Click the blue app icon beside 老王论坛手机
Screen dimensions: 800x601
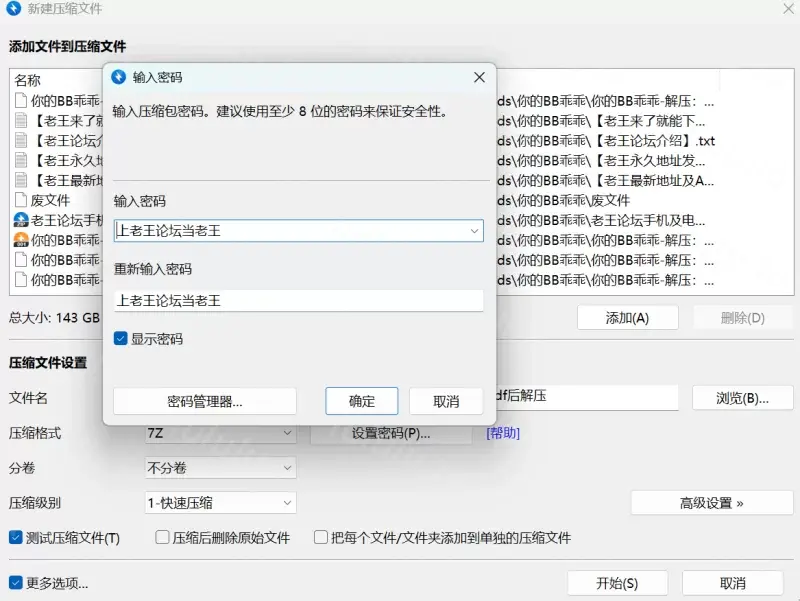pyautogui.click(x=21, y=220)
